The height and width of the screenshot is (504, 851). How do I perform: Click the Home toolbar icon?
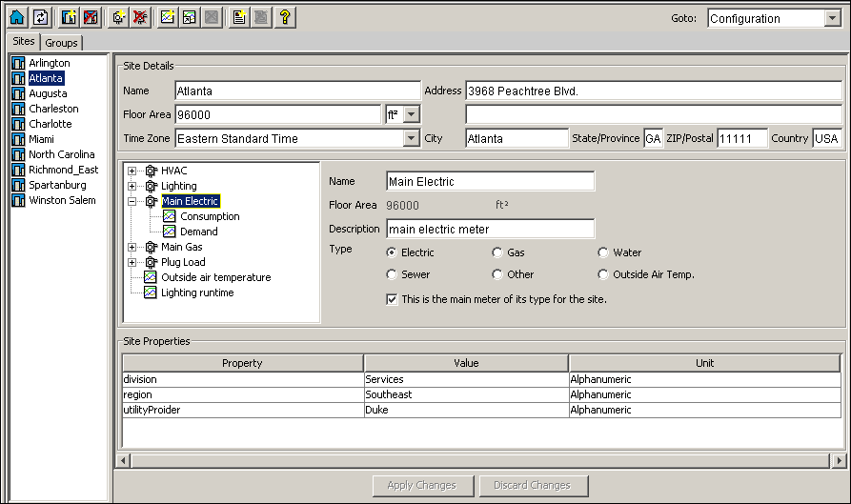pos(17,17)
